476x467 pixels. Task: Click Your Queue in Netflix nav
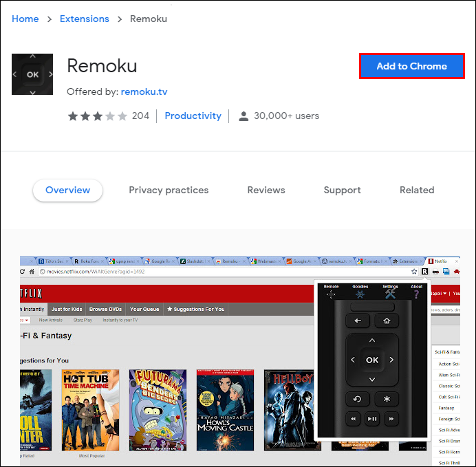(x=144, y=309)
